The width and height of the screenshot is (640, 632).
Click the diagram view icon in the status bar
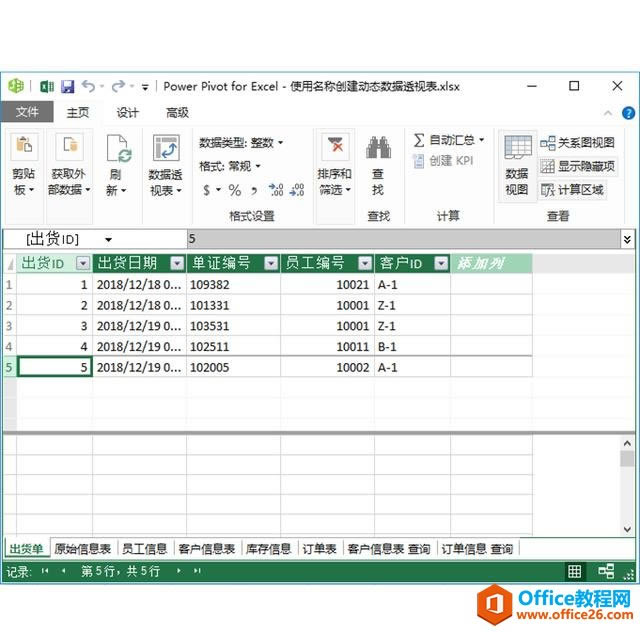coord(606,571)
